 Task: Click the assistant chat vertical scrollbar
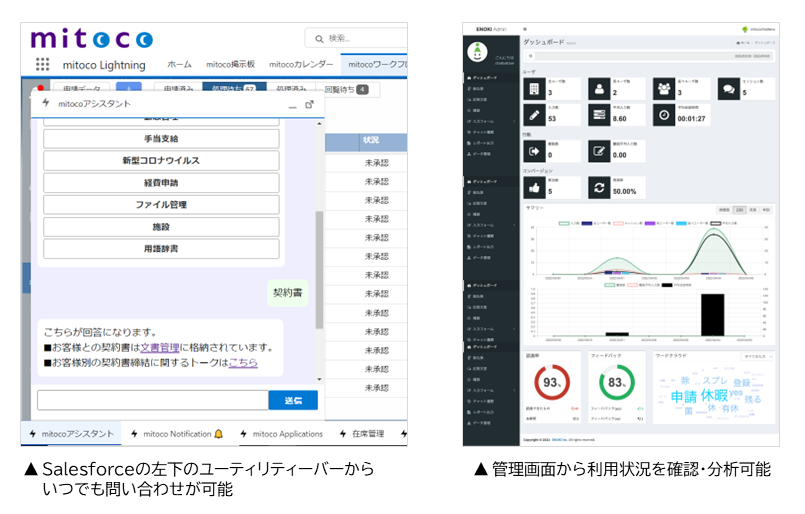coord(319,270)
